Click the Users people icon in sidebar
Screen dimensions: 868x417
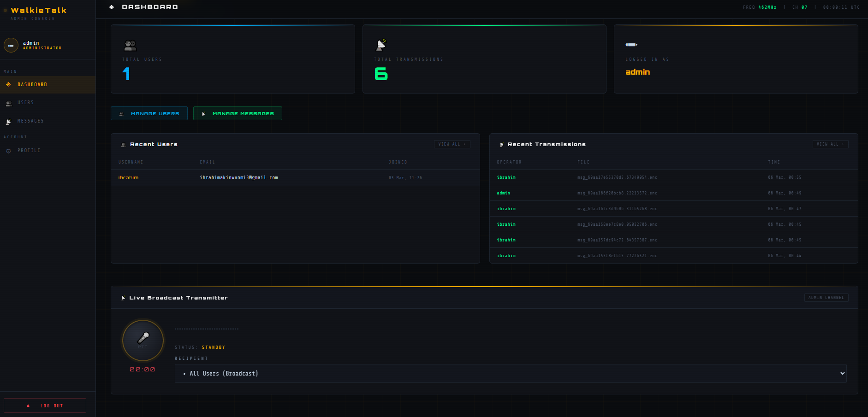(x=9, y=104)
